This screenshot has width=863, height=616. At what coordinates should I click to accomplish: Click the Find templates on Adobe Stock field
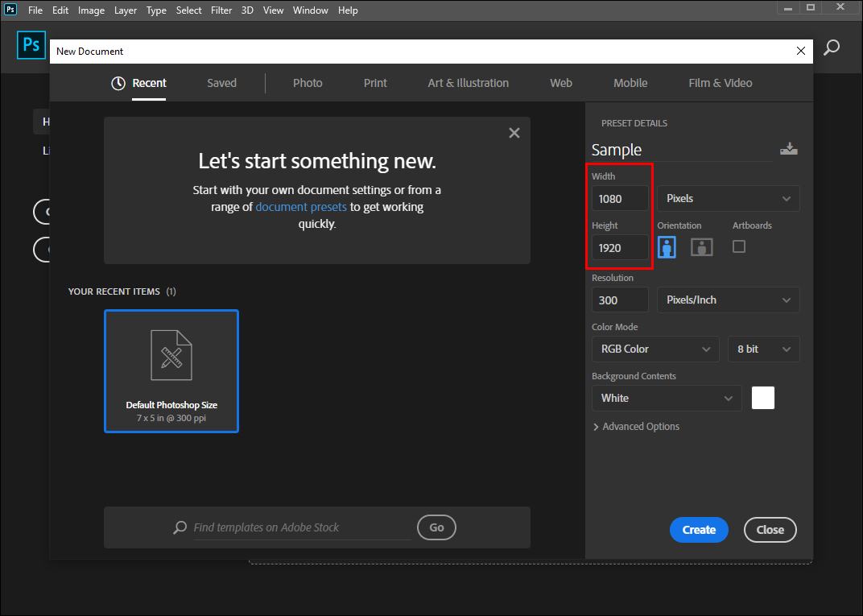[x=302, y=527]
